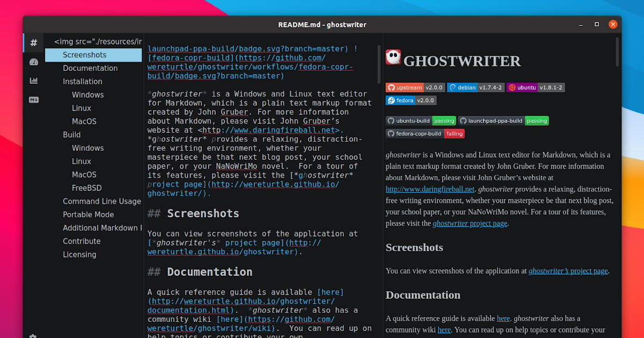
Task: Click the fedora v2.0.0 badge
Action: click(x=411, y=100)
